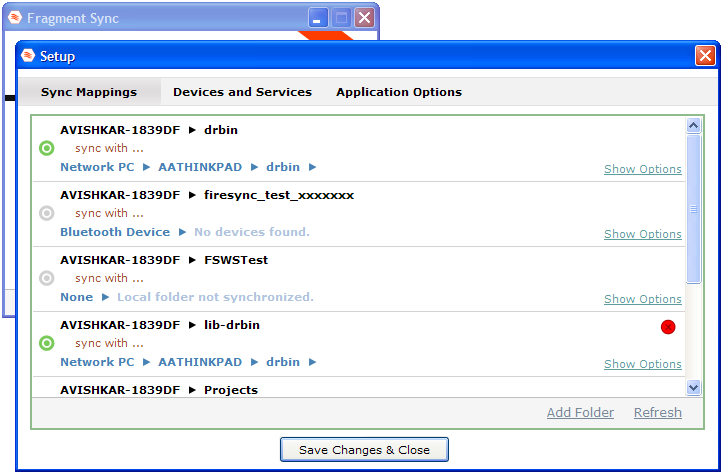Show Options for the drbin mapping
724x475 pixels.
click(x=643, y=169)
